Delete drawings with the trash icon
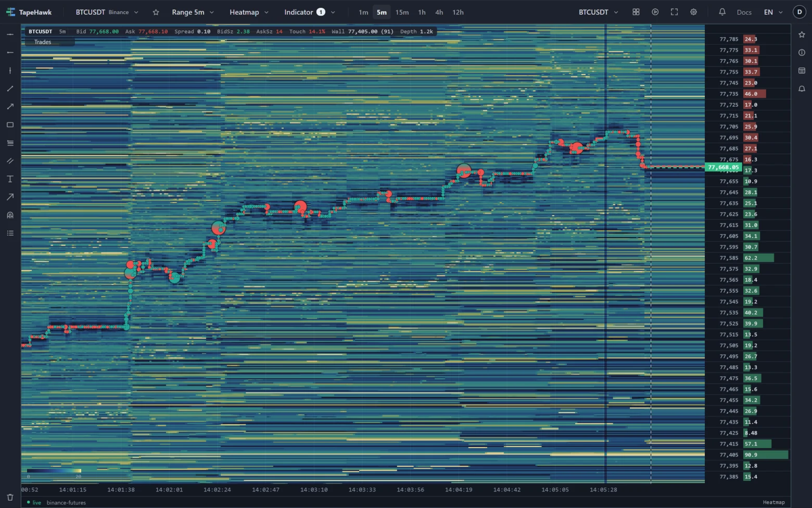 coord(10,497)
